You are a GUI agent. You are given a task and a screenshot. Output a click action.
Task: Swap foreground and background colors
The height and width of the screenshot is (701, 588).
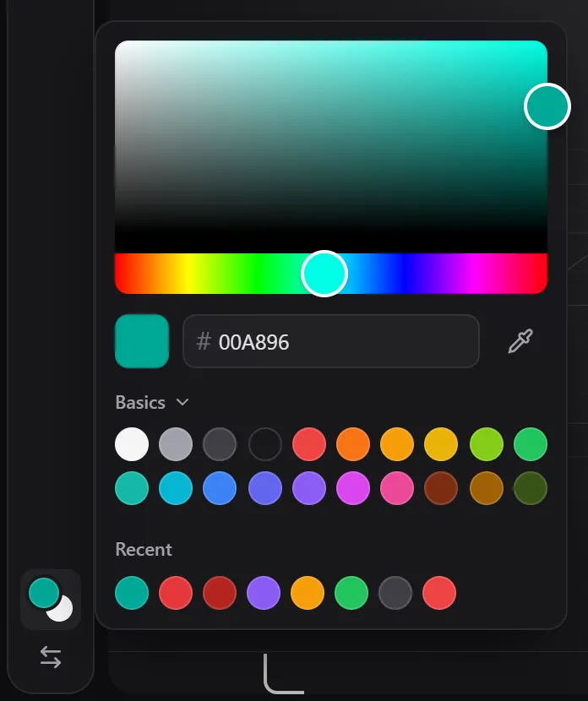click(51, 657)
